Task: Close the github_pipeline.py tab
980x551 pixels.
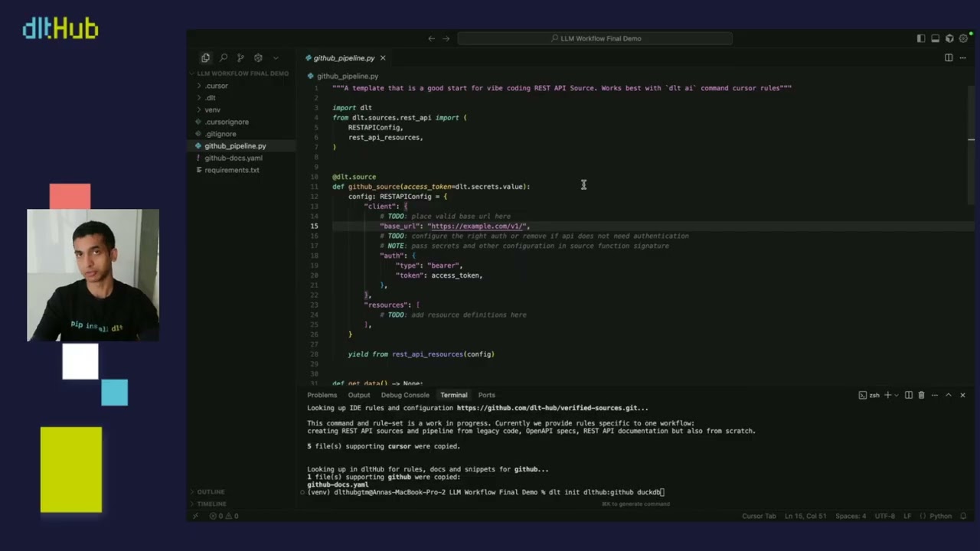Action: 383,58
